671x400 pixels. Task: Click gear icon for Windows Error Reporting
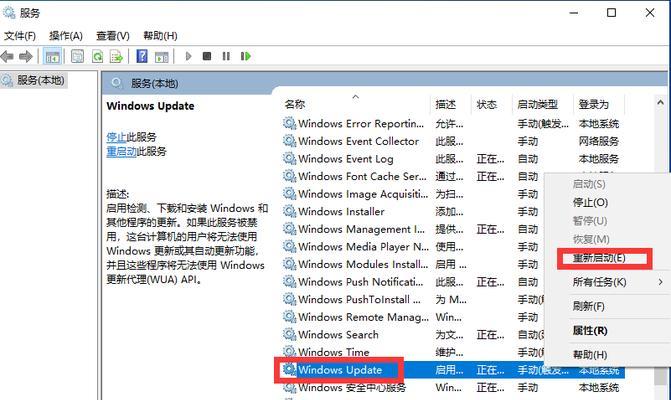pos(289,124)
